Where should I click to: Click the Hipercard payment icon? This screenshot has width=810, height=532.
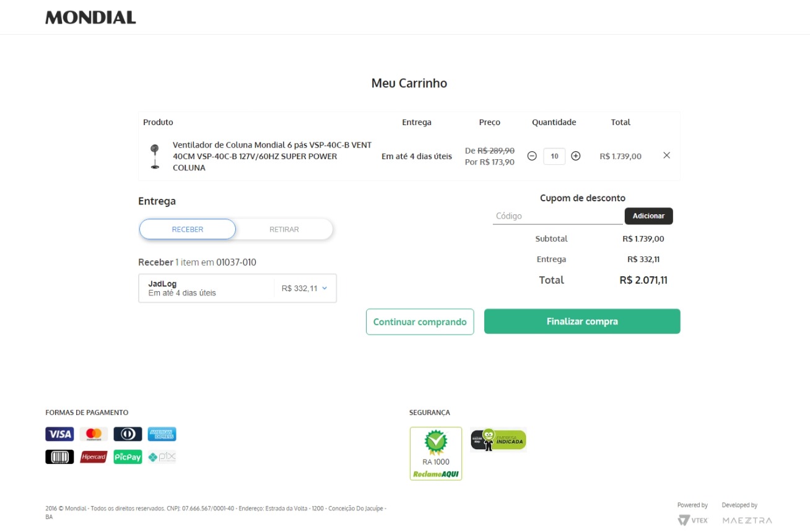click(94, 457)
